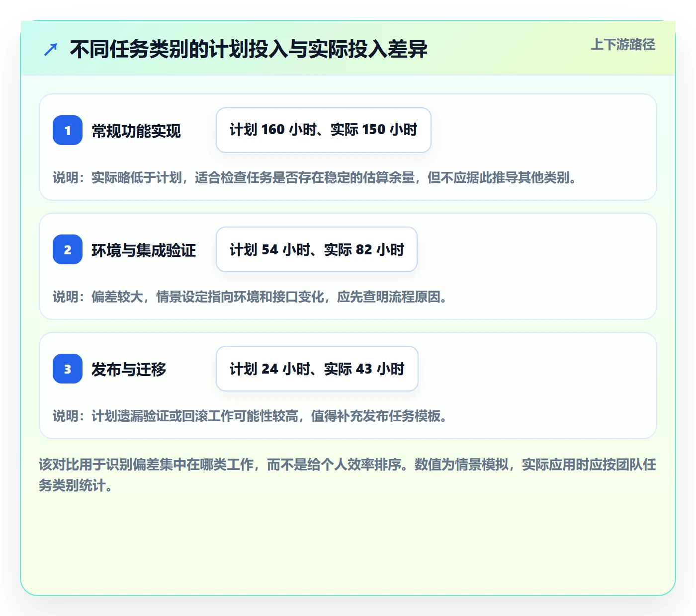
Task: Select the 计划 160 小时、实际 150 小时 pill
Action: (x=324, y=130)
